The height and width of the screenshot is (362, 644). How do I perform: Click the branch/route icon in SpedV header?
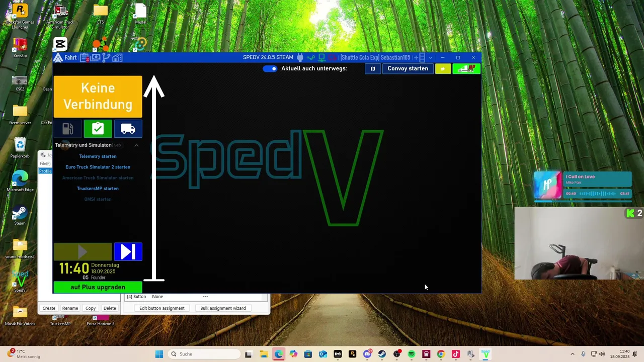tap(106, 58)
